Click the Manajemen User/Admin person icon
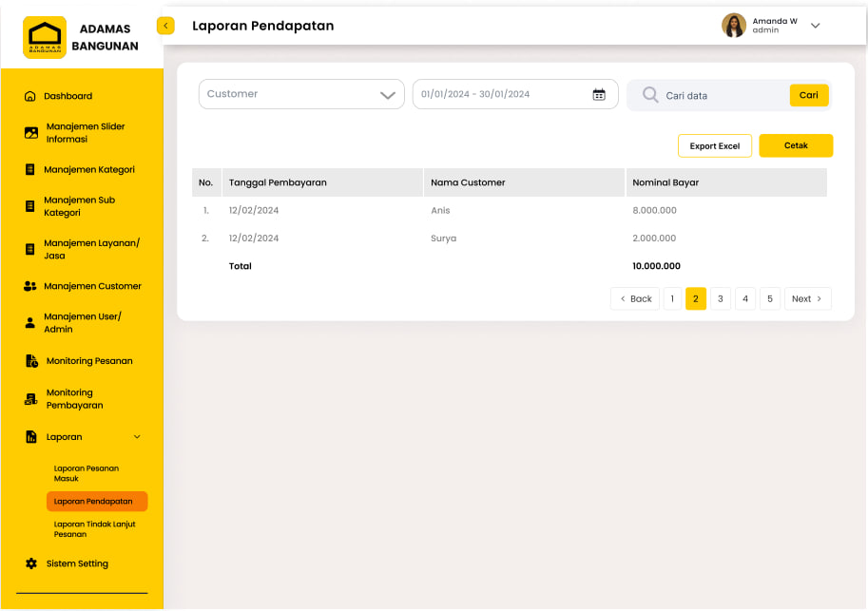The image size is (868, 611). click(x=30, y=323)
